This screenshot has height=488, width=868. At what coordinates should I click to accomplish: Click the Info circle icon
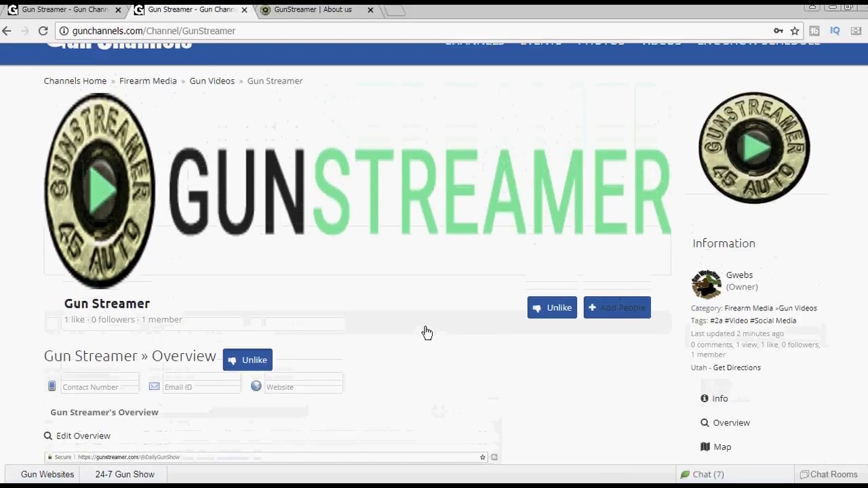(x=705, y=399)
